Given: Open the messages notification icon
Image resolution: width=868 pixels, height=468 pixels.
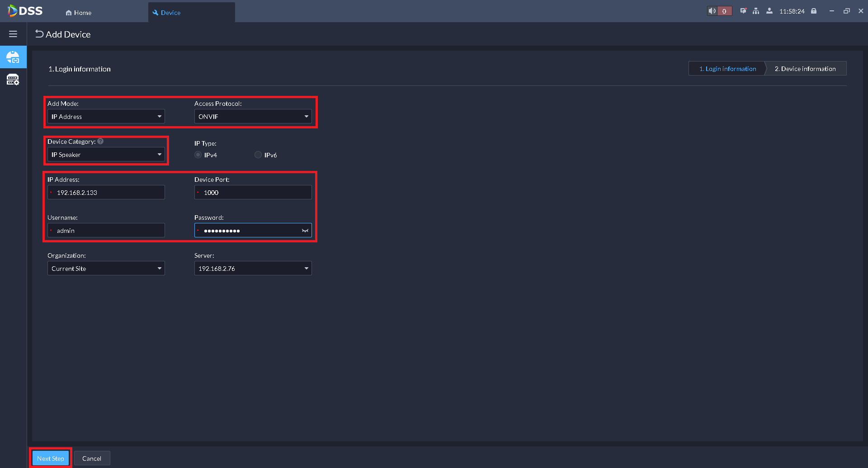Looking at the screenshot, I should pyautogui.click(x=743, y=11).
